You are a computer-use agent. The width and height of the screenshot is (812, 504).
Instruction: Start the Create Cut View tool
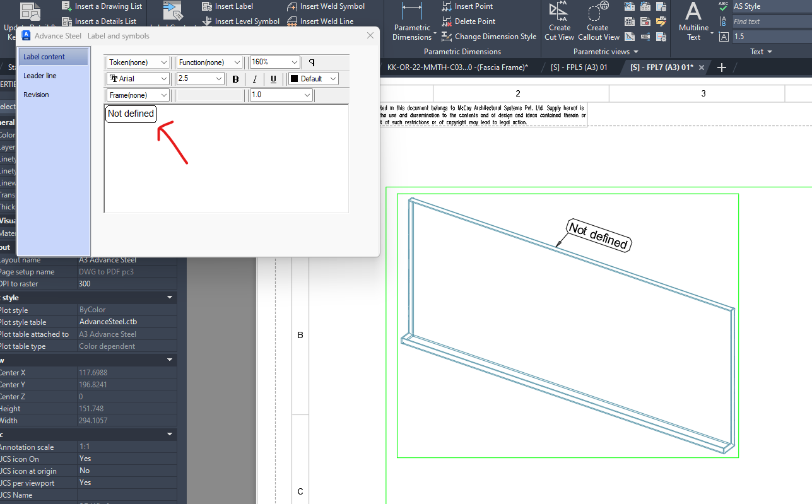point(559,21)
